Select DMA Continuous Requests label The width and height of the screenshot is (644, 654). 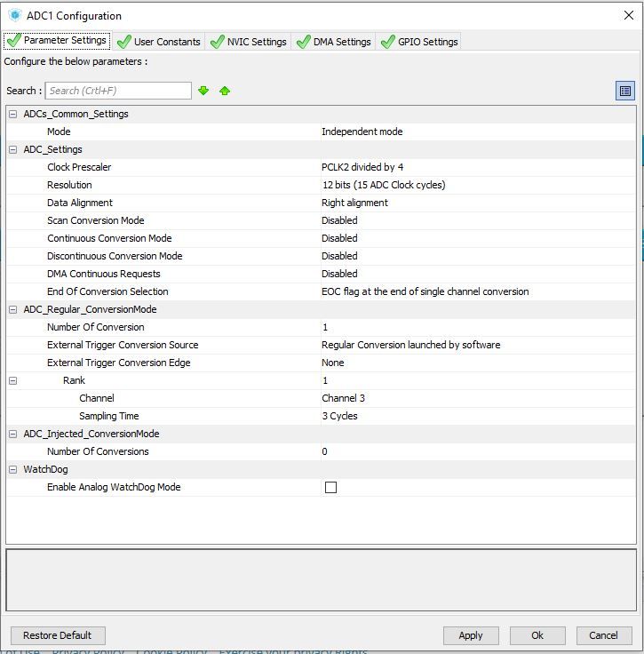click(103, 274)
